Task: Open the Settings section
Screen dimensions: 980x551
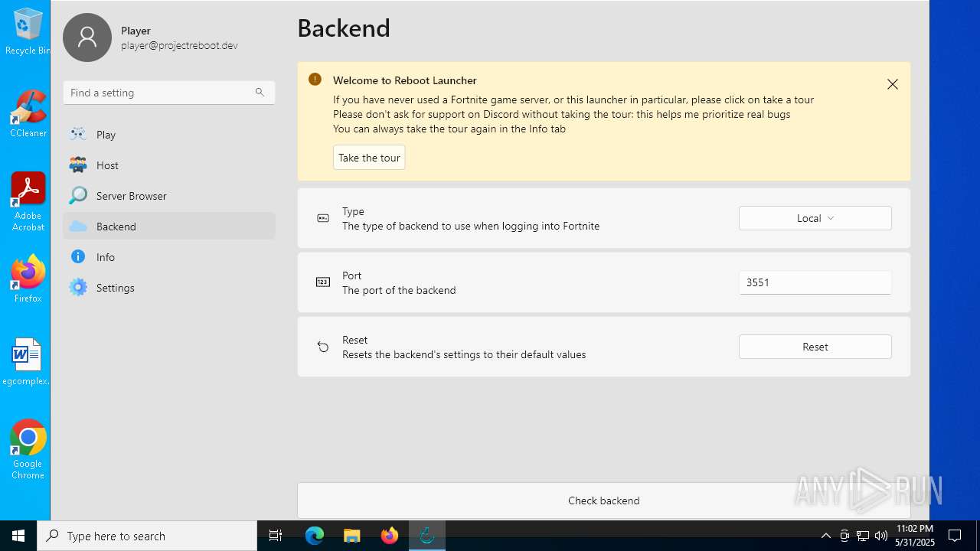Action: pos(168,288)
